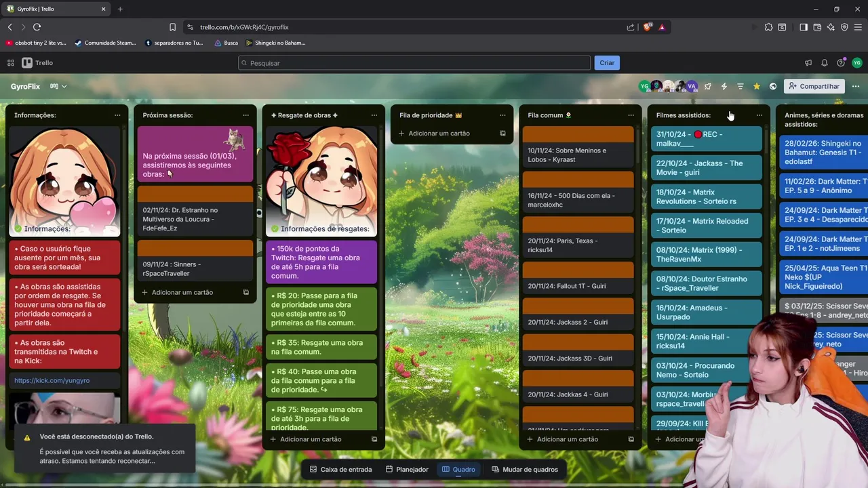
Task: Click the Pesquisar search field
Action: pyautogui.click(x=414, y=63)
